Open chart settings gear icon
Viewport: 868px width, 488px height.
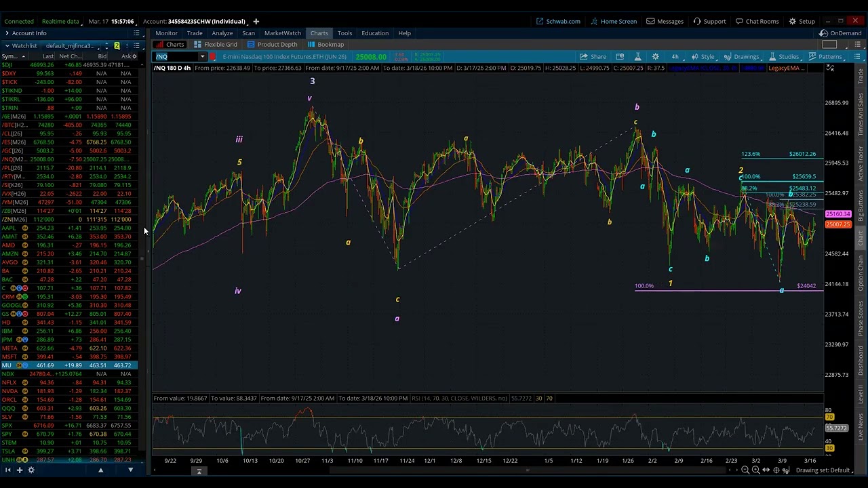[x=655, y=57]
